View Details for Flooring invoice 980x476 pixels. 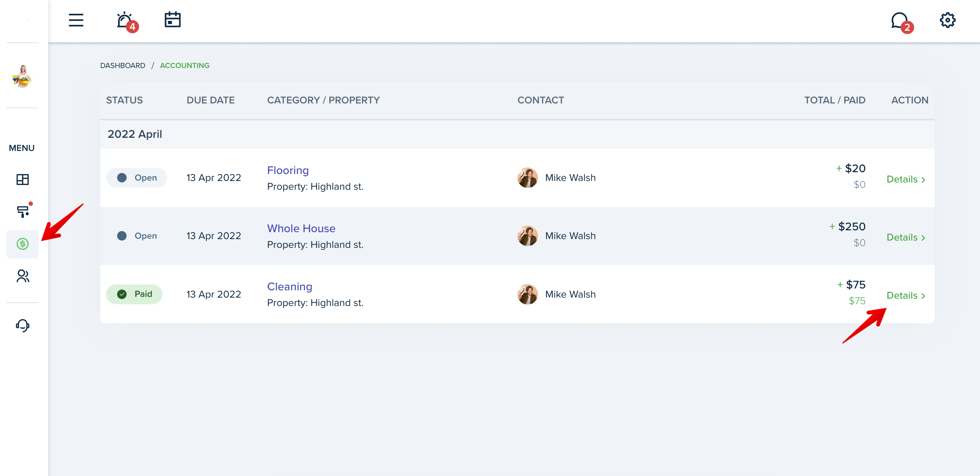(x=906, y=179)
